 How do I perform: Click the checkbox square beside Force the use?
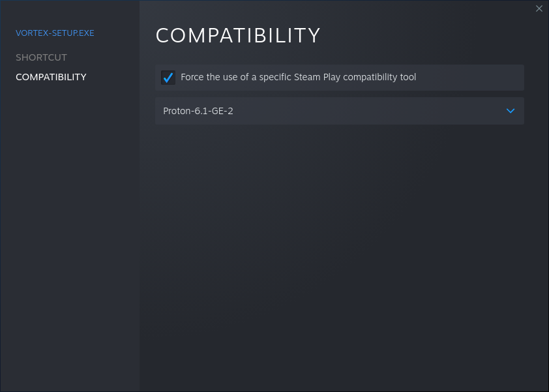point(168,78)
